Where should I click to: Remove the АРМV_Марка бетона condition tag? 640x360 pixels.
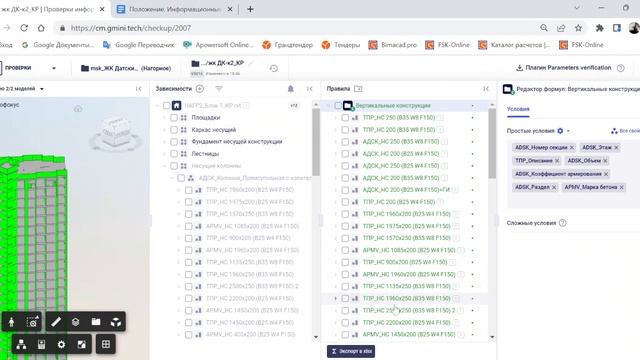tap(622, 187)
